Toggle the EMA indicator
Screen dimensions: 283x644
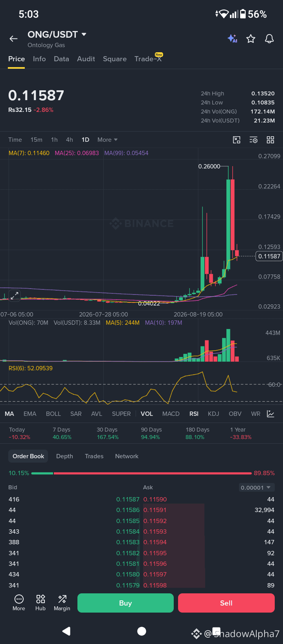coord(30,414)
